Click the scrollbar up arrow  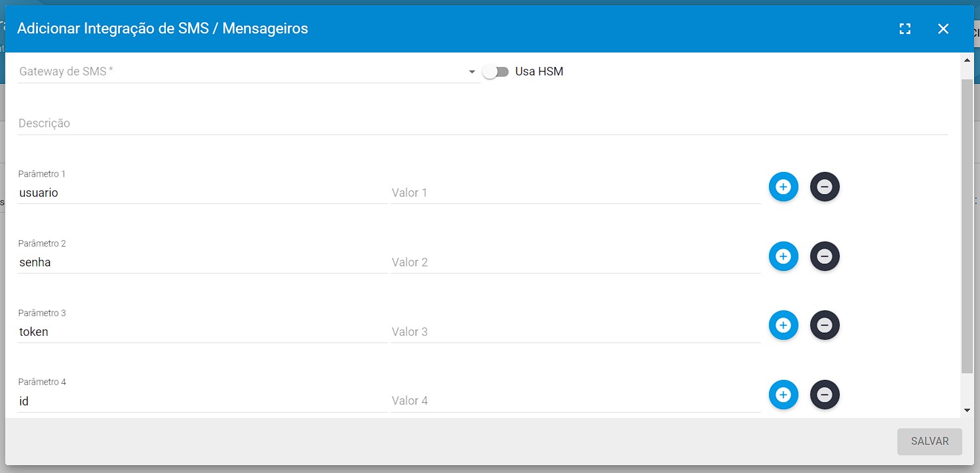coord(967,60)
